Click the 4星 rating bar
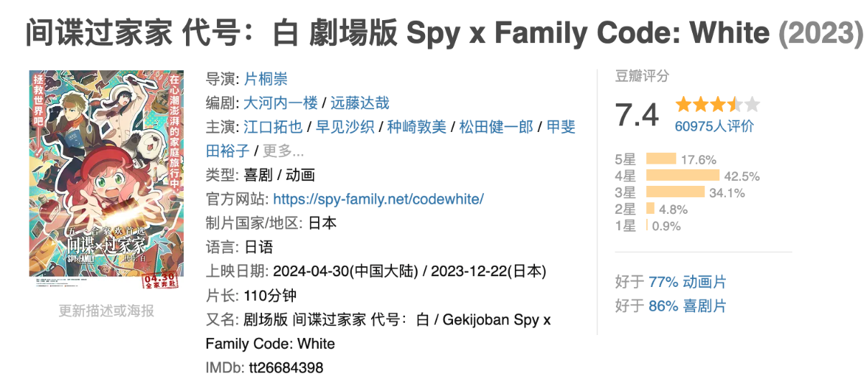868x386 pixels. point(682,176)
